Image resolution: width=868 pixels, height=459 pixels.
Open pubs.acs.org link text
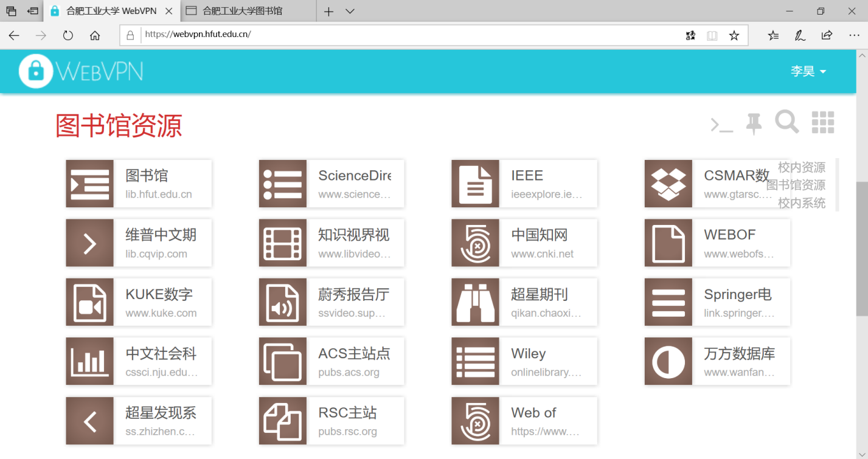pos(349,372)
